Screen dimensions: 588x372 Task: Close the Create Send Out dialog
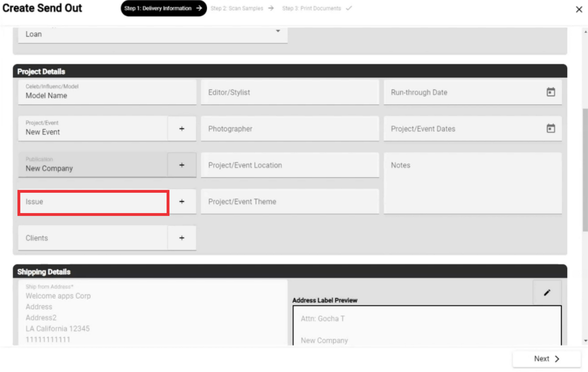tap(579, 9)
